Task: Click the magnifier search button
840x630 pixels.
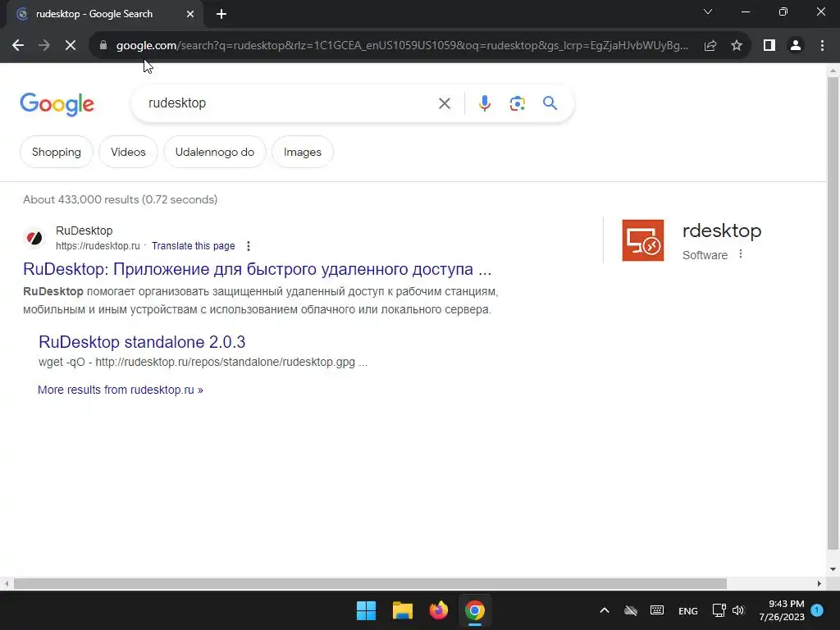Action: [550, 103]
